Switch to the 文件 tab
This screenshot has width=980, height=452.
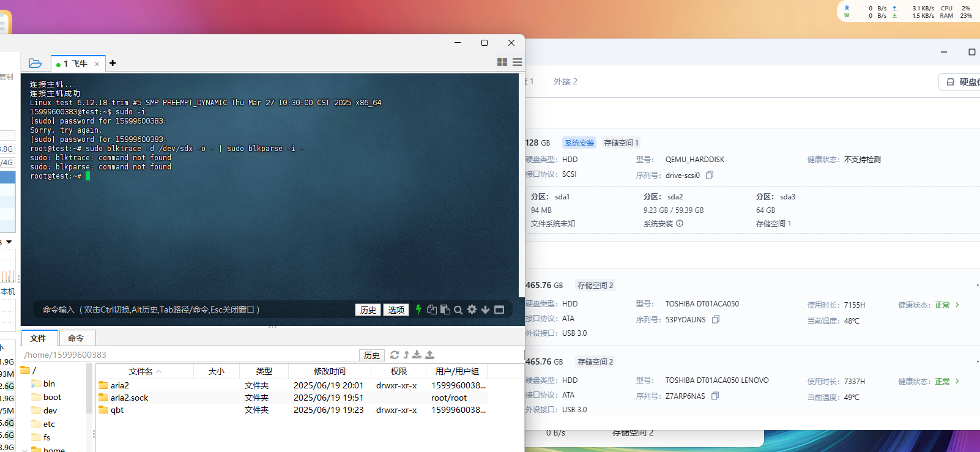tap(39, 338)
